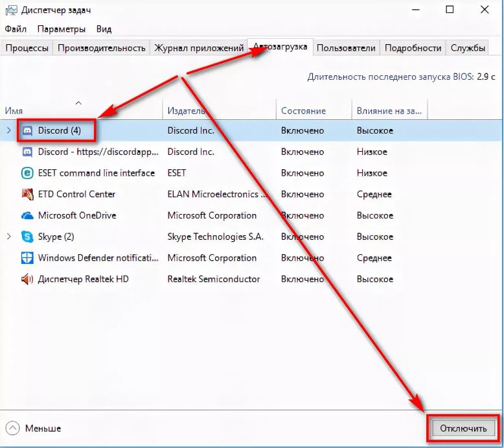This screenshot has height=448, width=504.
Task: Open the Вид menu
Action: click(x=104, y=29)
